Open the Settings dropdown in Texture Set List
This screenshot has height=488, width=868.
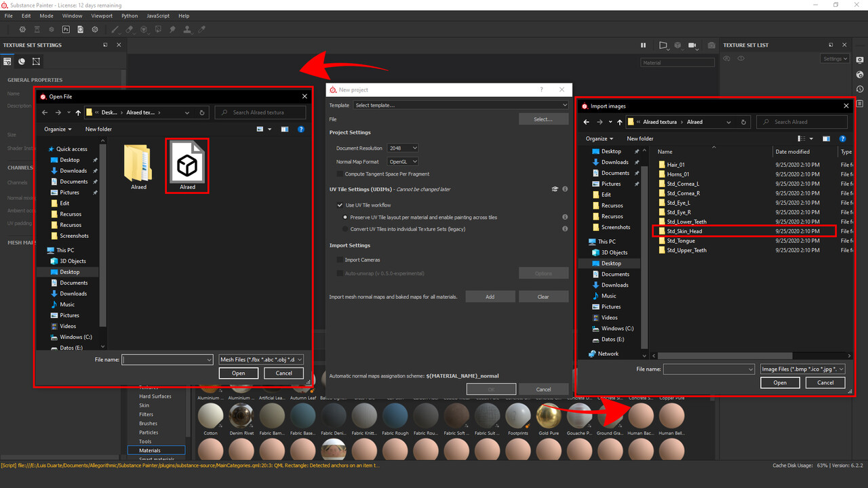835,59
